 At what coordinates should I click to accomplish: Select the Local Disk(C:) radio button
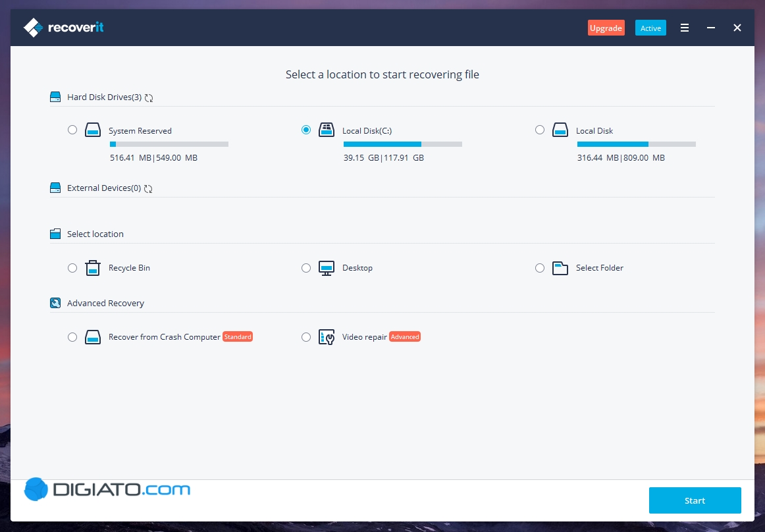[306, 130]
